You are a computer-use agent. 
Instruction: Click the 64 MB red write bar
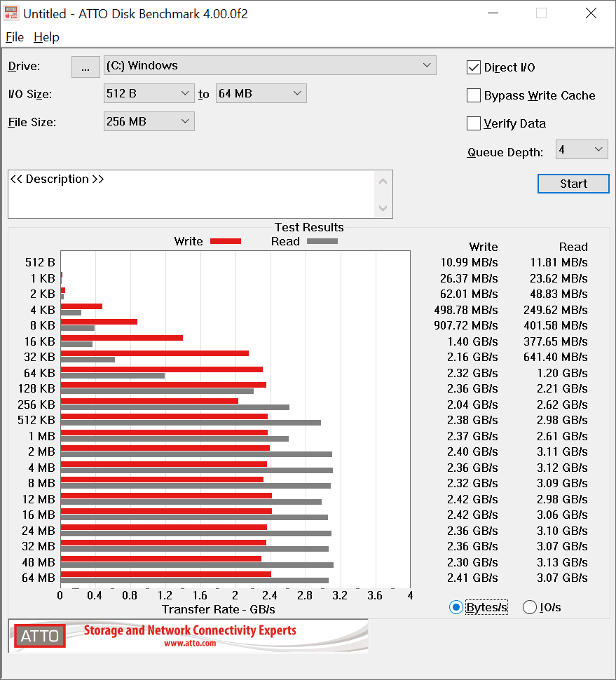pos(166,574)
